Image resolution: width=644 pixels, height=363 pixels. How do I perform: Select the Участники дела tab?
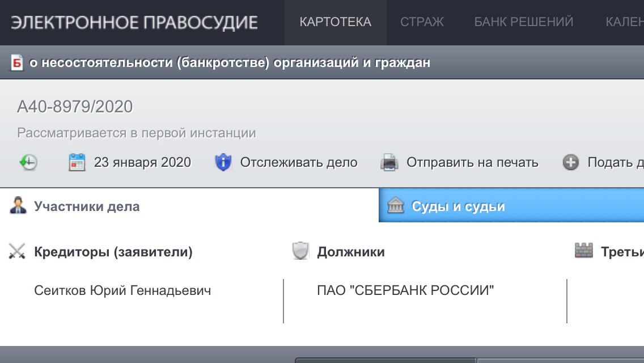87,206
